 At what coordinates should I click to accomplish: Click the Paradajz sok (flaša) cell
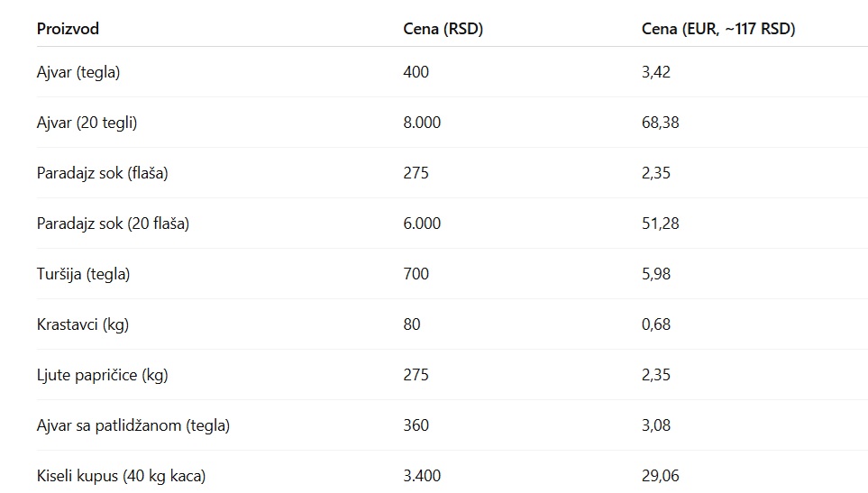coord(102,173)
